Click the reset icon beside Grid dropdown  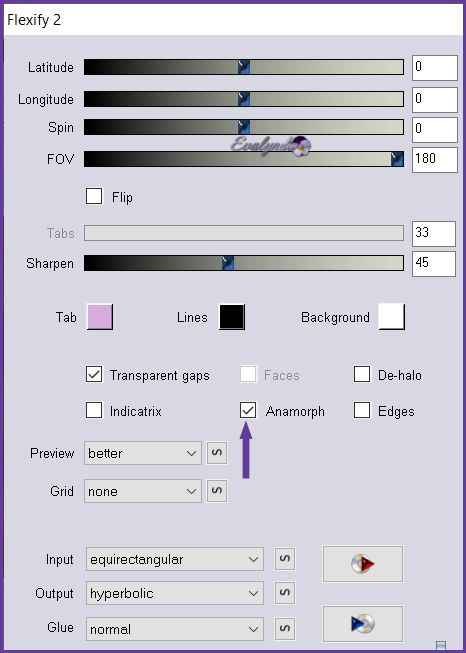click(217, 491)
